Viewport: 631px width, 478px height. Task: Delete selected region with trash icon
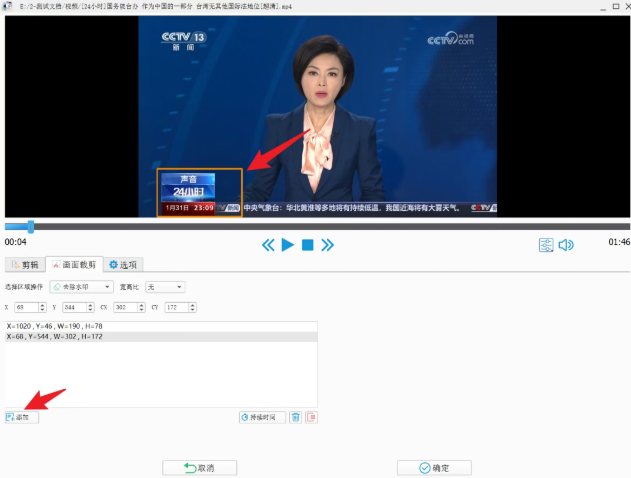pyautogui.click(x=295, y=417)
